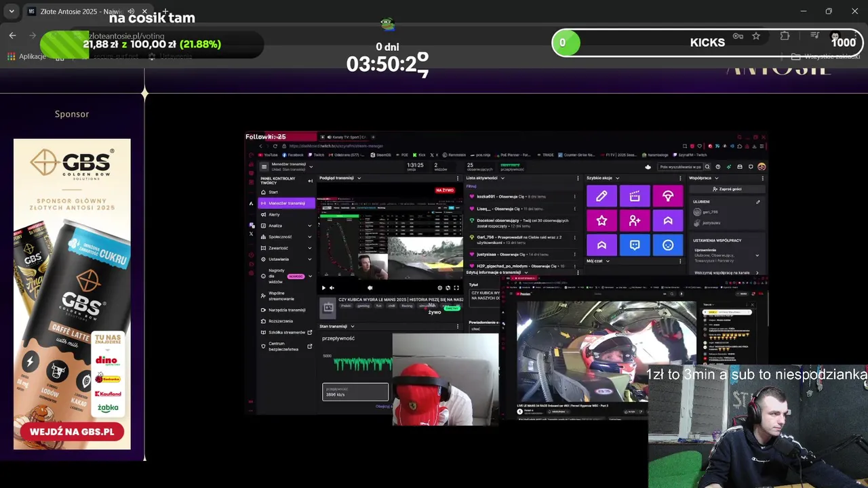This screenshot has width=868, height=488.
Task: Expand the Społeczność sidebar section
Action: click(x=310, y=237)
